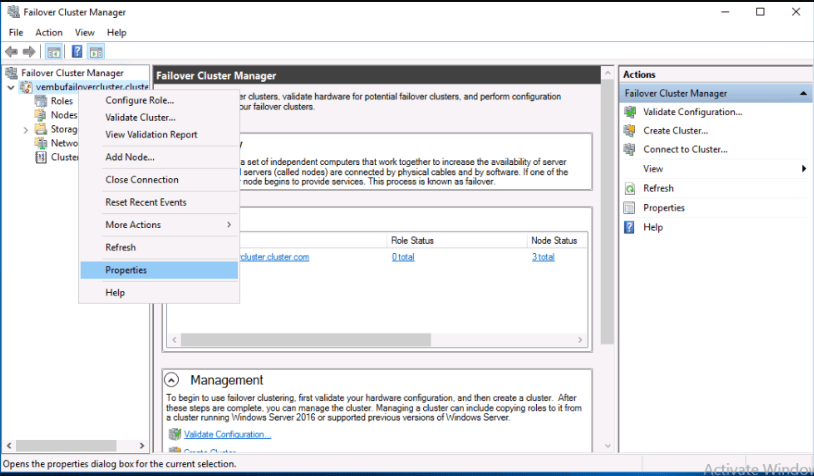
Task: Click the 3 total node status link
Action: click(543, 257)
